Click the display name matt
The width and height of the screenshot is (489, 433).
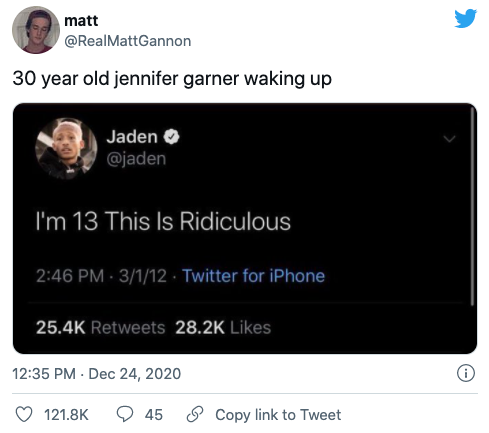(81, 21)
